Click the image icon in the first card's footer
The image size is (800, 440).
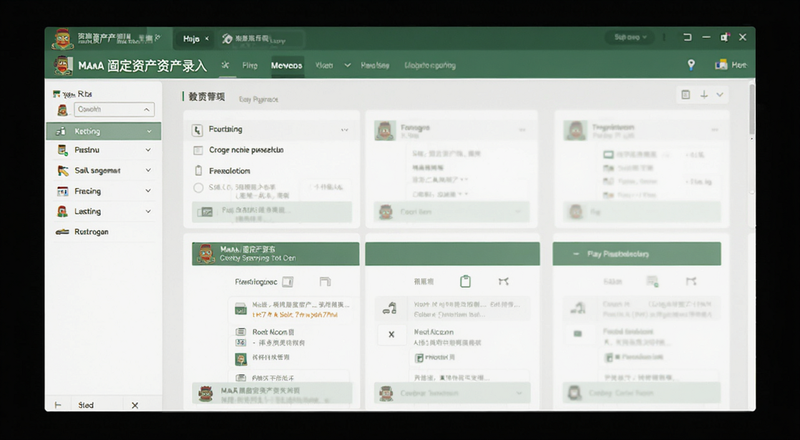[x=205, y=211]
